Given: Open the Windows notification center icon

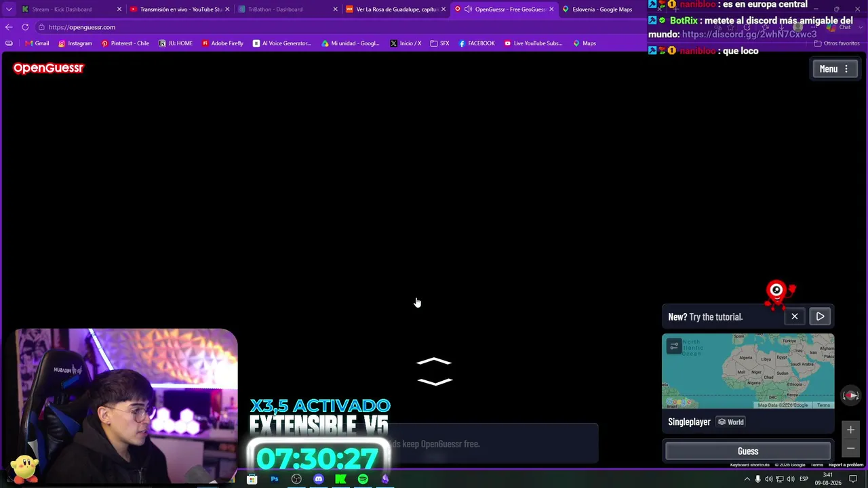Looking at the screenshot, I should click(x=853, y=479).
